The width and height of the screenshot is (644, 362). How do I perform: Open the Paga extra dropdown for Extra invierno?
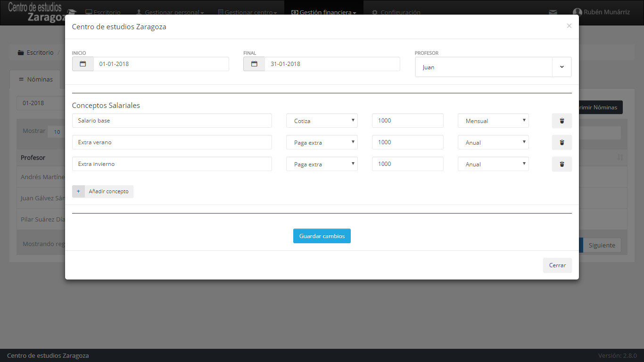point(322,164)
